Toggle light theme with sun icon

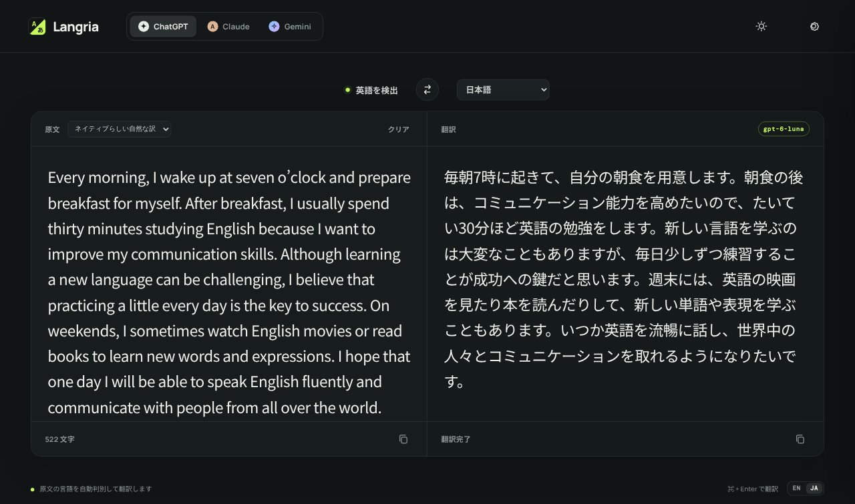pyautogui.click(x=761, y=27)
